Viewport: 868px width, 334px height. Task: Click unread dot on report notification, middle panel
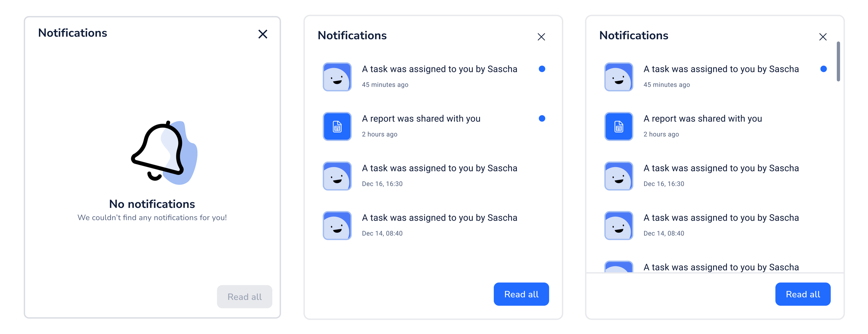click(542, 119)
